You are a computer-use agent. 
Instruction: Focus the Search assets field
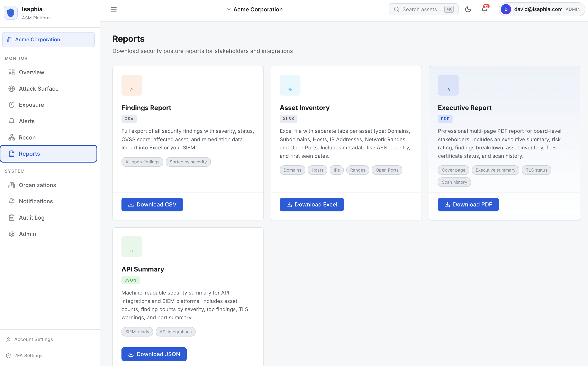[x=423, y=9]
